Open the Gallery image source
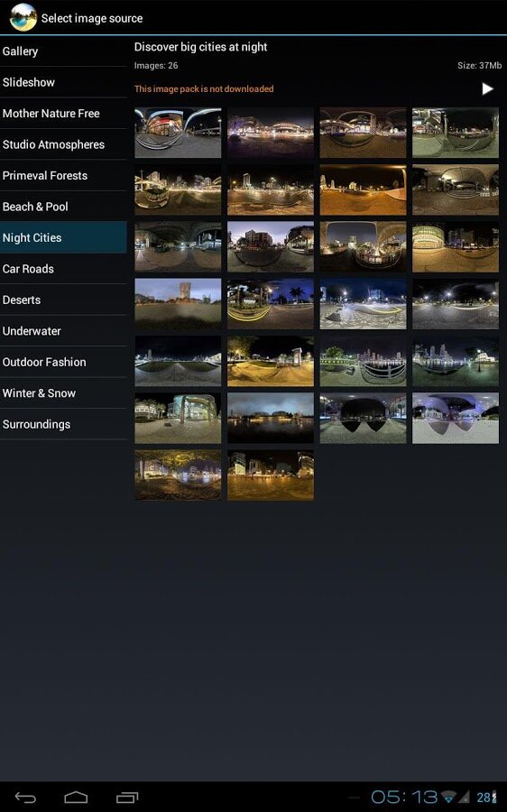This screenshot has height=812, width=507. (63, 51)
